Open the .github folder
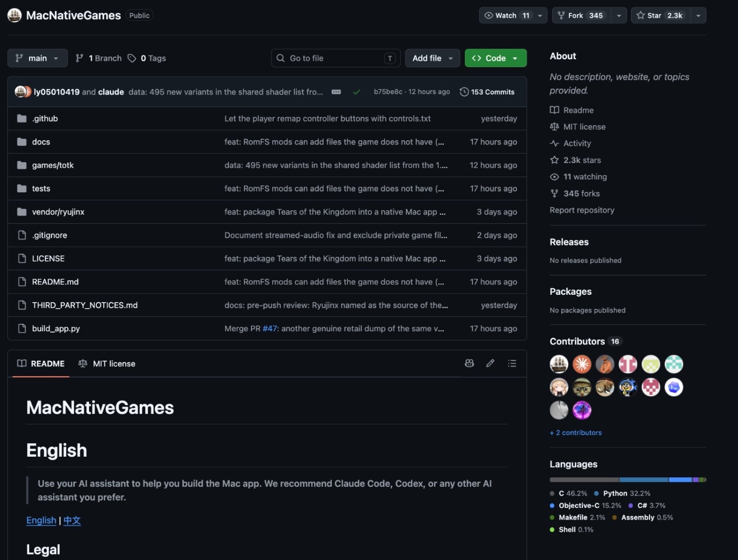 pyautogui.click(x=45, y=119)
